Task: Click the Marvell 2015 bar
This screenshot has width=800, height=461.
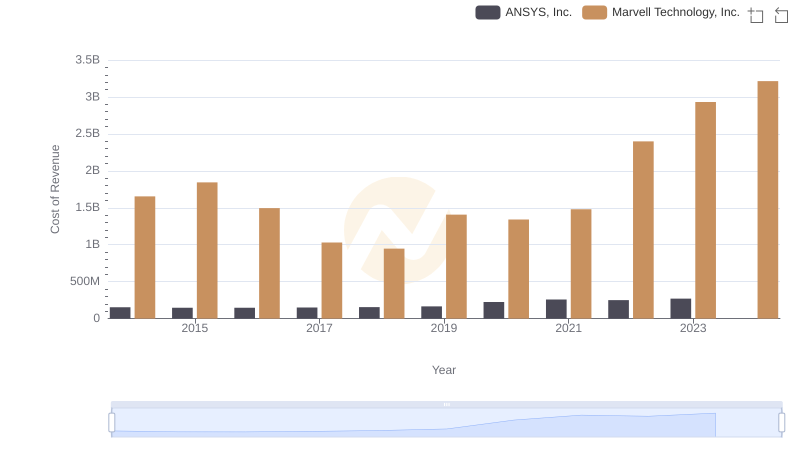Action: 207,250
